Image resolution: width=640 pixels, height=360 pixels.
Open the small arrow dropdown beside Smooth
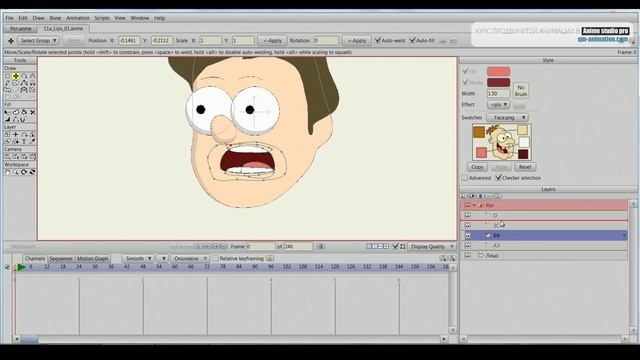coord(163,258)
